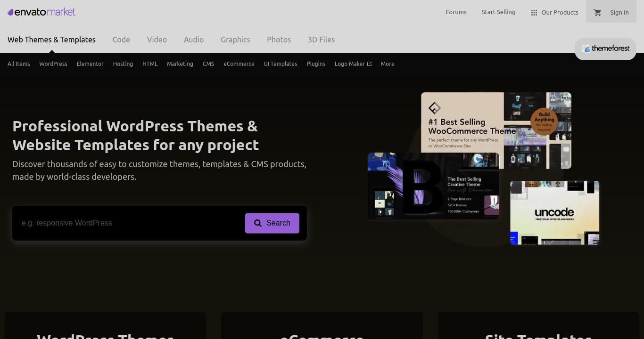Open the Plugins category
Viewport: 644px width, 339px height.
[x=316, y=64]
